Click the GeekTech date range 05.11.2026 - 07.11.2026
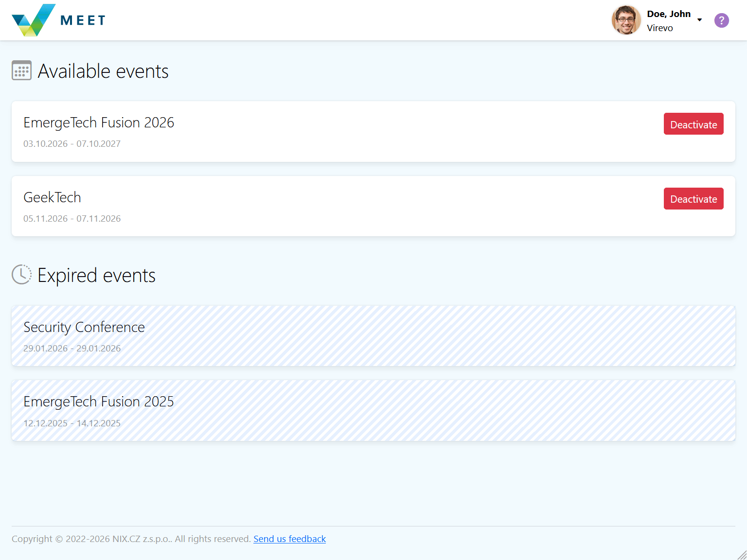 (72, 219)
